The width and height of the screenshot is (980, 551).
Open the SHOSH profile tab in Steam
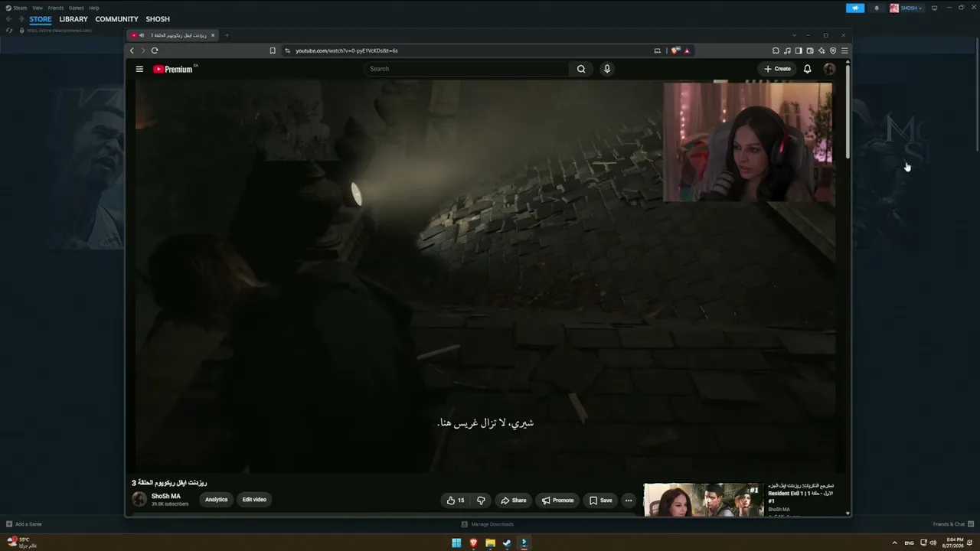coord(158,19)
